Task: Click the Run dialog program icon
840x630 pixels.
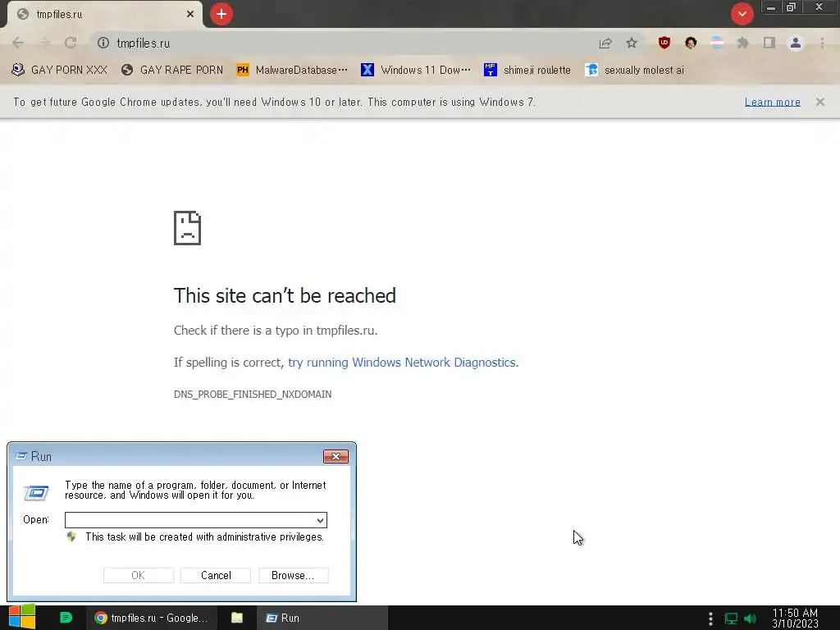Action: 36,492
